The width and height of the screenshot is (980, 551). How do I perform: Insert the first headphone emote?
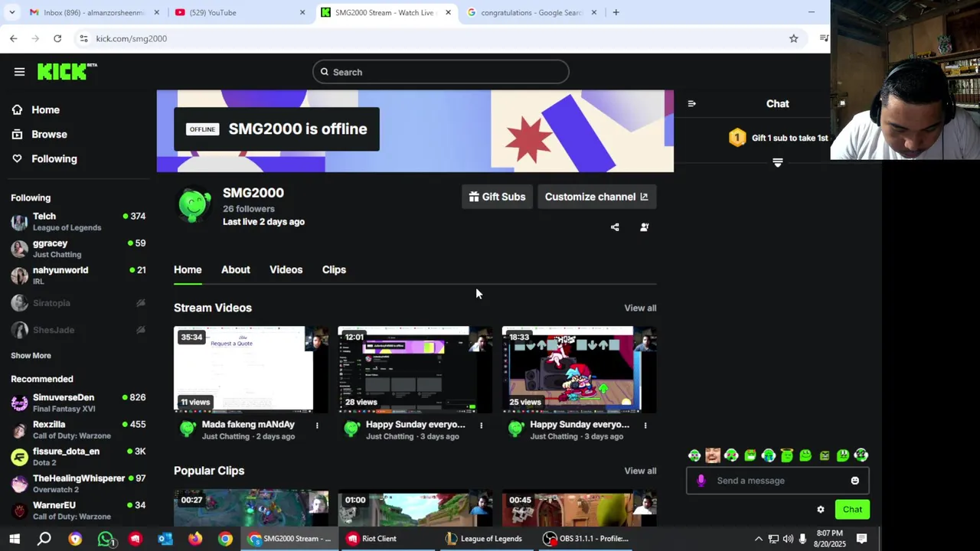pyautogui.click(x=694, y=456)
